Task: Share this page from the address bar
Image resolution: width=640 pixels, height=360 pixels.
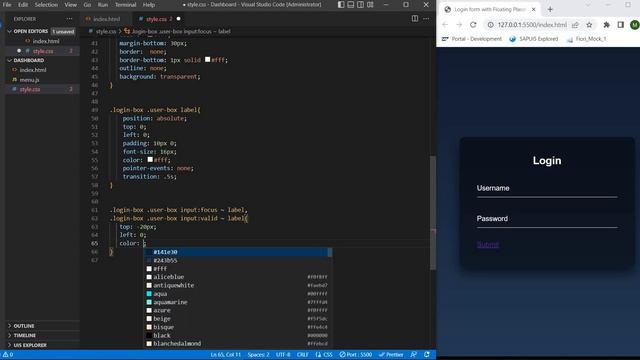Action: pos(575,25)
